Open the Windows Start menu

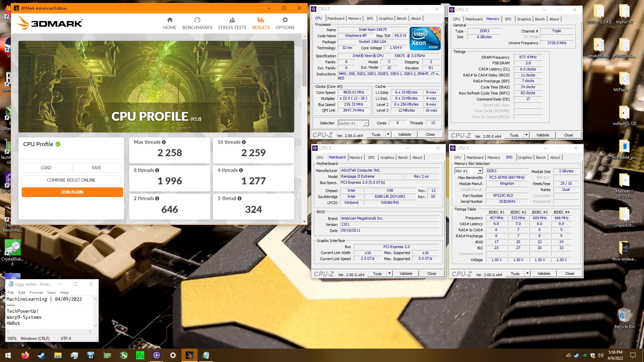coord(8,355)
